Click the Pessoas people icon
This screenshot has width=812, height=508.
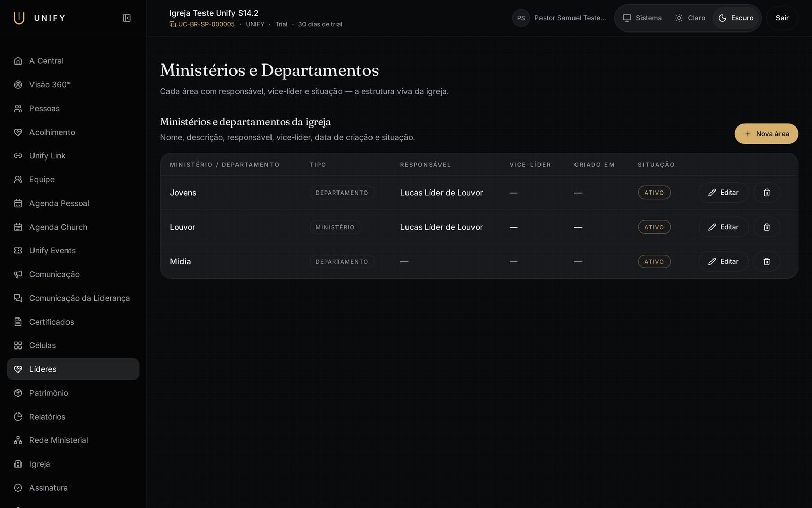coord(18,108)
